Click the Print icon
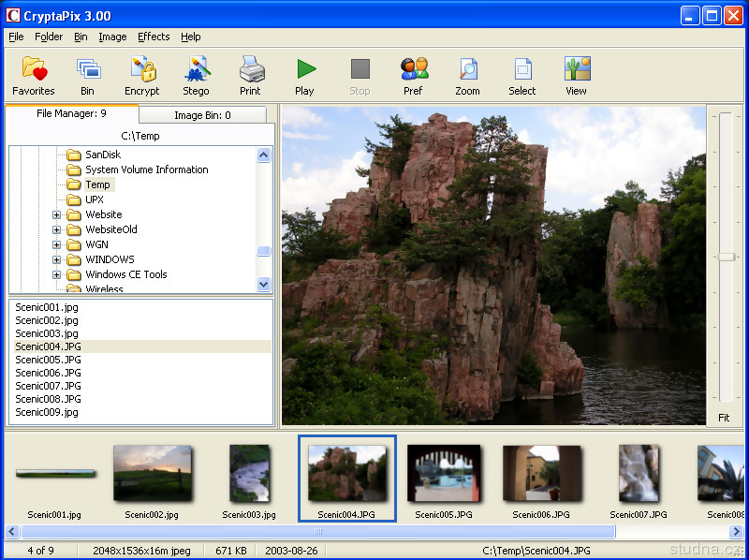The width and height of the screenshot is (749, 560). coord(250,75)
